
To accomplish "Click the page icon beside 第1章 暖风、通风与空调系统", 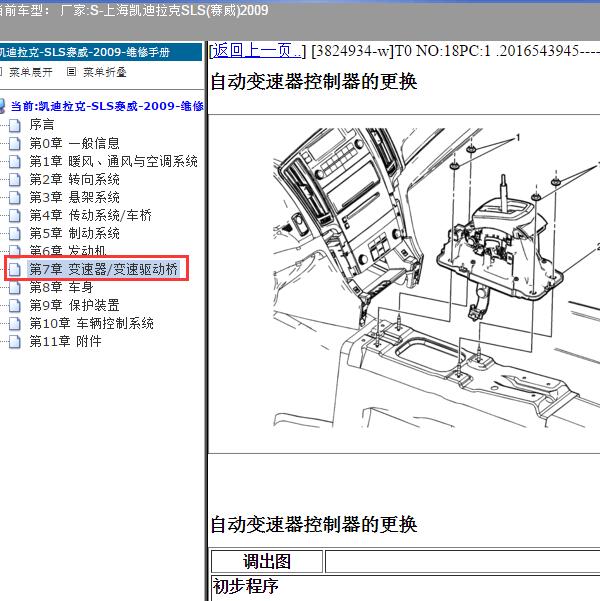I will point(15,161).
